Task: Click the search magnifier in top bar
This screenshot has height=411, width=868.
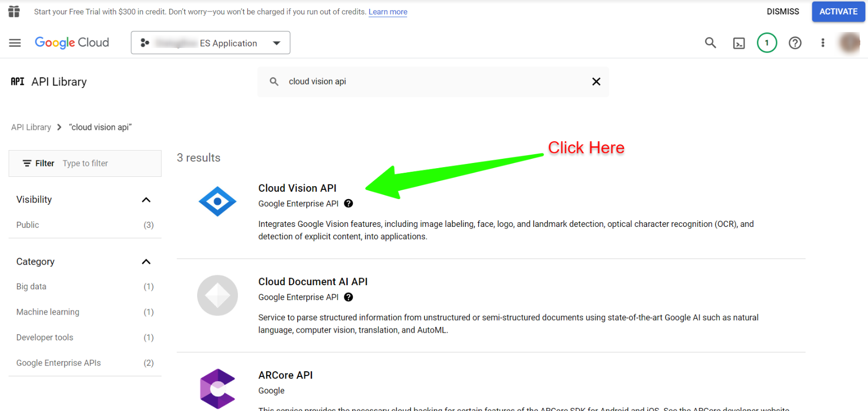Action: [711, 43]
